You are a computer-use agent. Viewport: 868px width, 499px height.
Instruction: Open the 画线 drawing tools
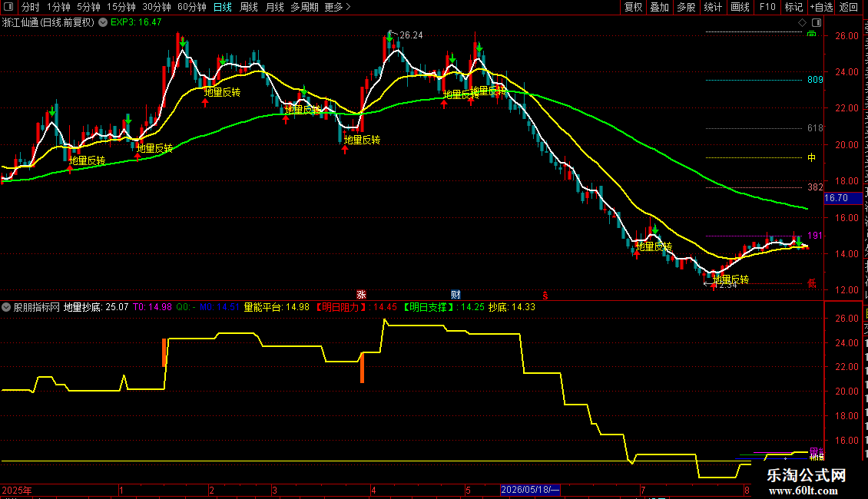point(740,7)
